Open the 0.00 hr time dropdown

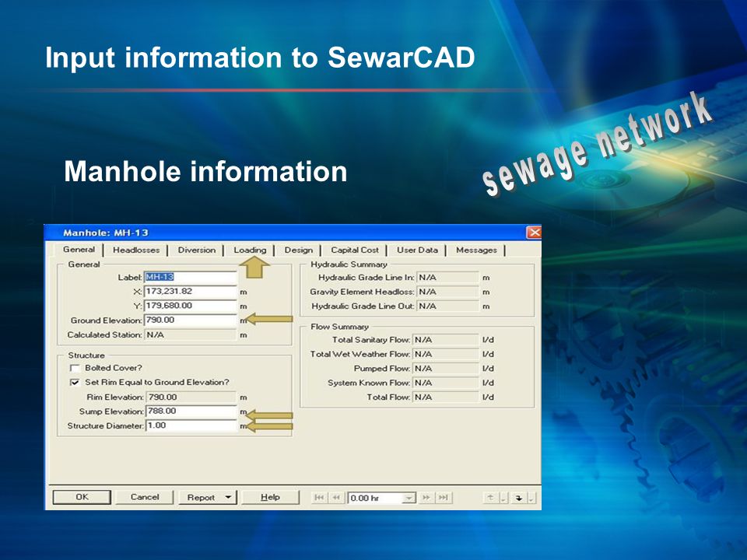(x=409, y=498)
